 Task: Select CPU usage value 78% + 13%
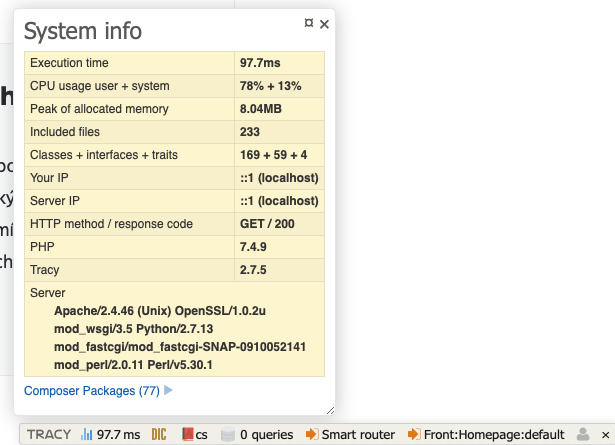[x=270, y=86]
